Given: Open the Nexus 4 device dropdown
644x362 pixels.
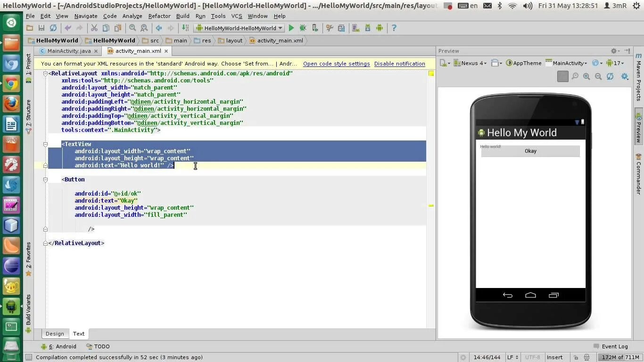Looking at the screenshot, I should click(469, 63).
